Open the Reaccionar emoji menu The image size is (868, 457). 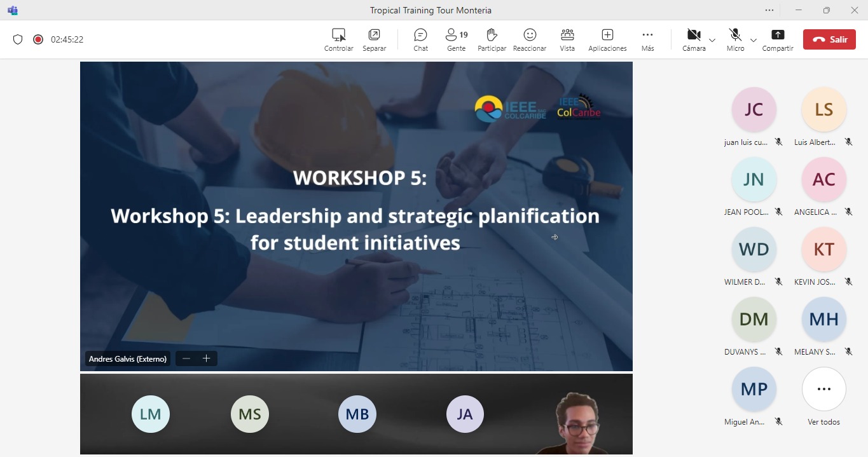click(530, 39)
